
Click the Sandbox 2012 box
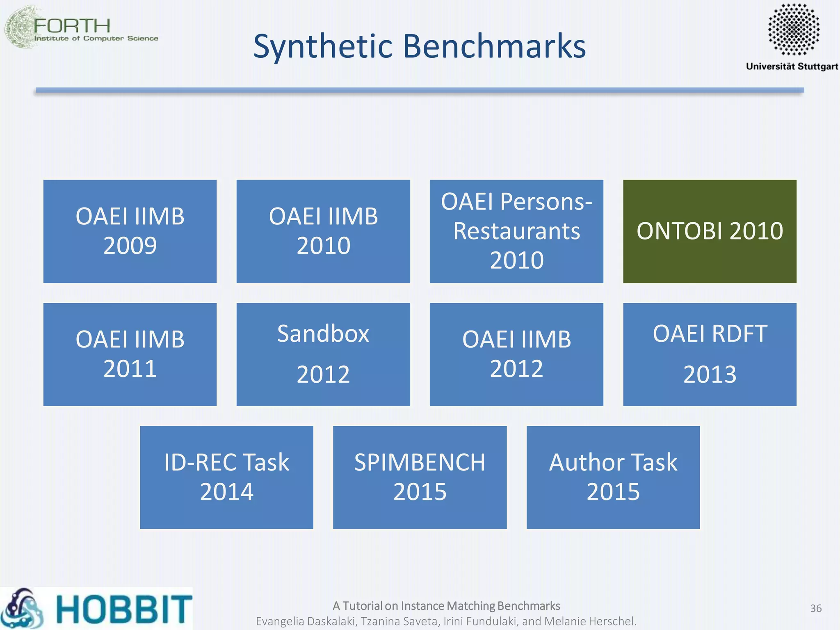tap(323, 354)
